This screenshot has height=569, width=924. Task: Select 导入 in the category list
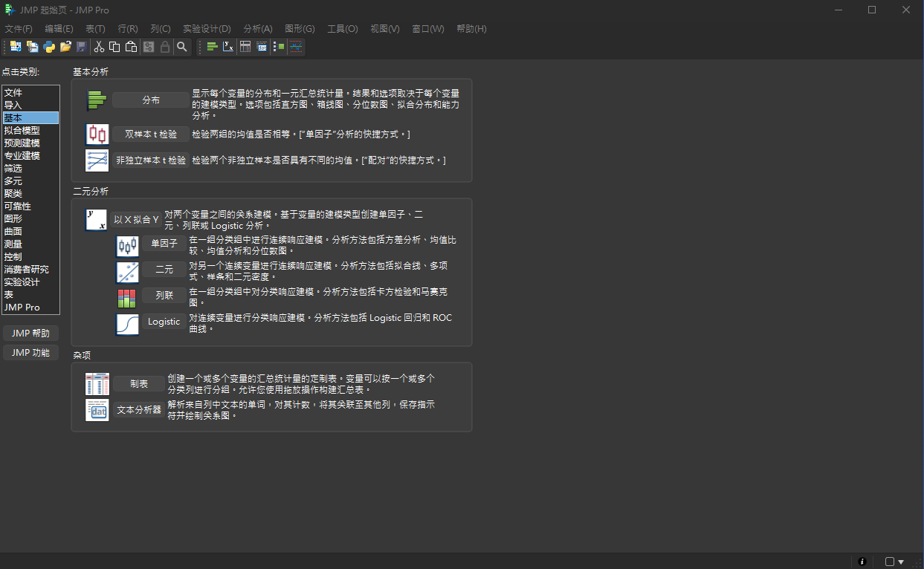click(30, 105)
